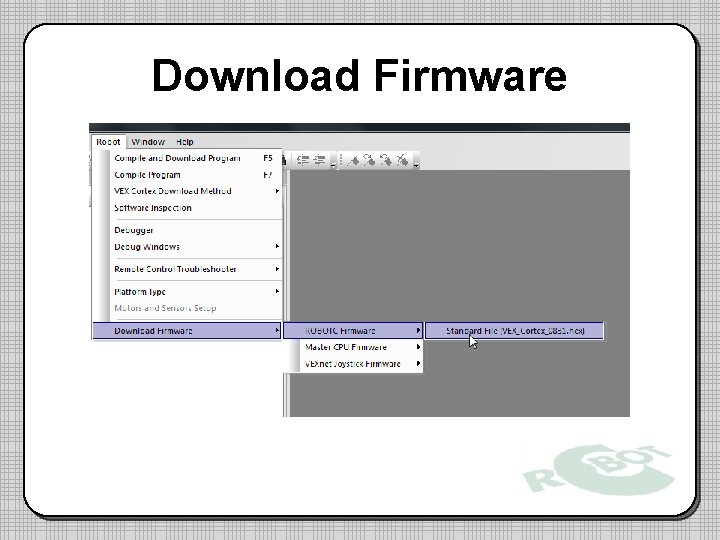Click Motors and Sensors Setup entry
Viewport: 720px width, 540px height.
click(x=187, y=308)
